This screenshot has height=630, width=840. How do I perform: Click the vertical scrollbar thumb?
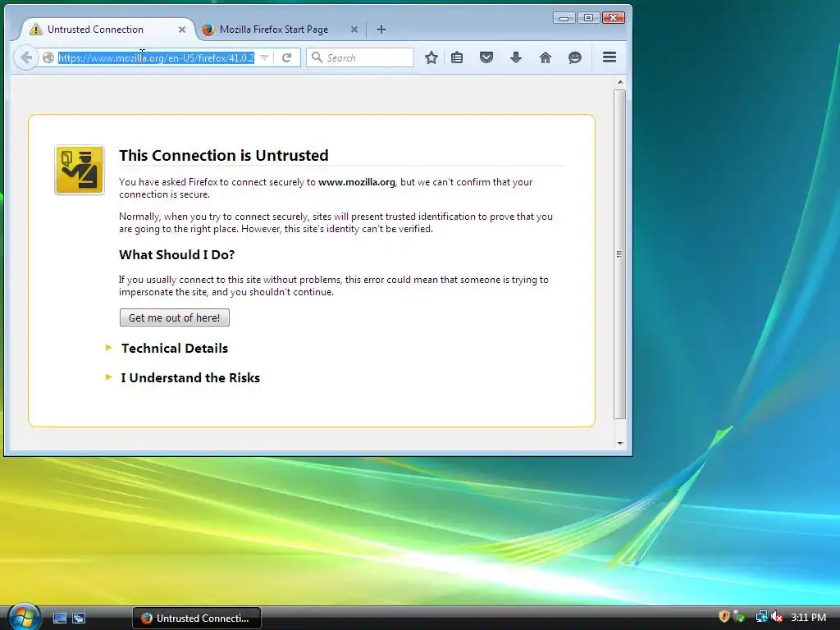[x=620, y=254]
